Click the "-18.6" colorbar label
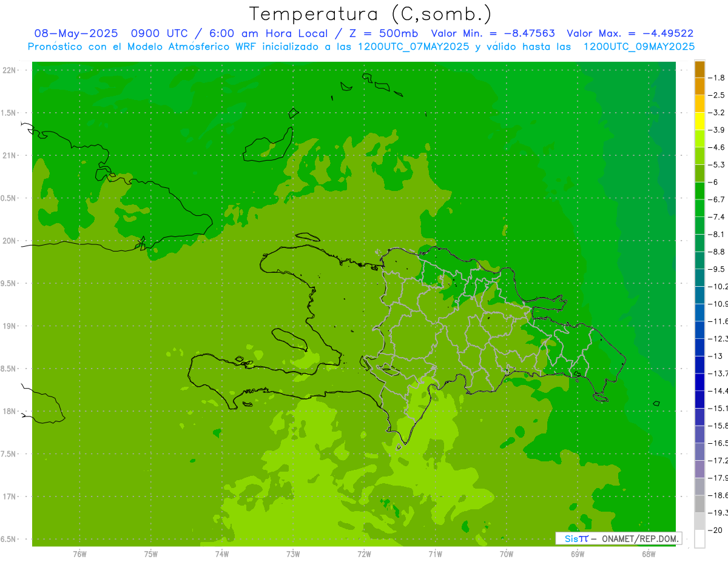728x562 pixels. 718,495
